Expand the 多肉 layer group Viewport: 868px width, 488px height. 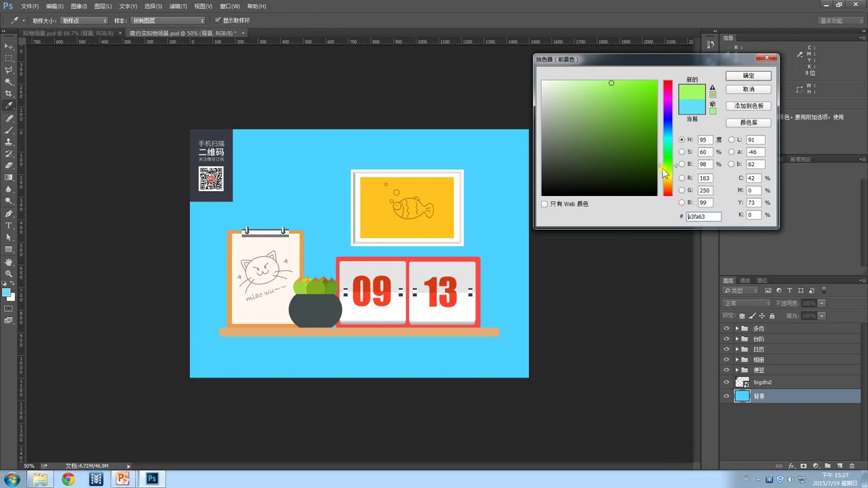pos(736,328)
